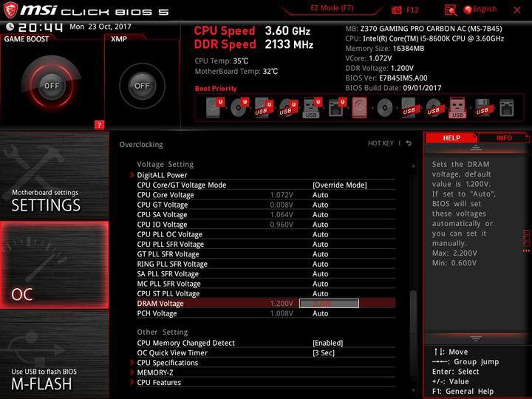Image resolution: width=532 pixels, height=399 pixels.
Task: Open CPU Memory Changed Detect [Enabled] option
Action: (328, 343)
